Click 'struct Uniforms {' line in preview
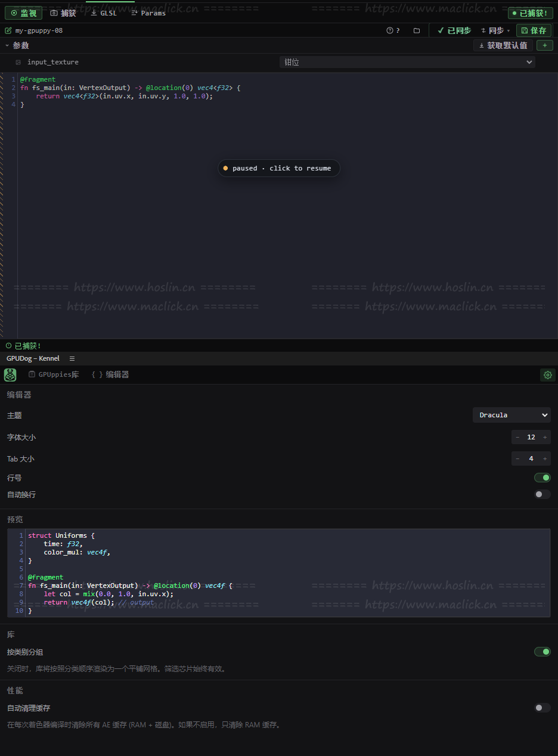The height and width of the screenshot is (756, 558). click(61, 535)
